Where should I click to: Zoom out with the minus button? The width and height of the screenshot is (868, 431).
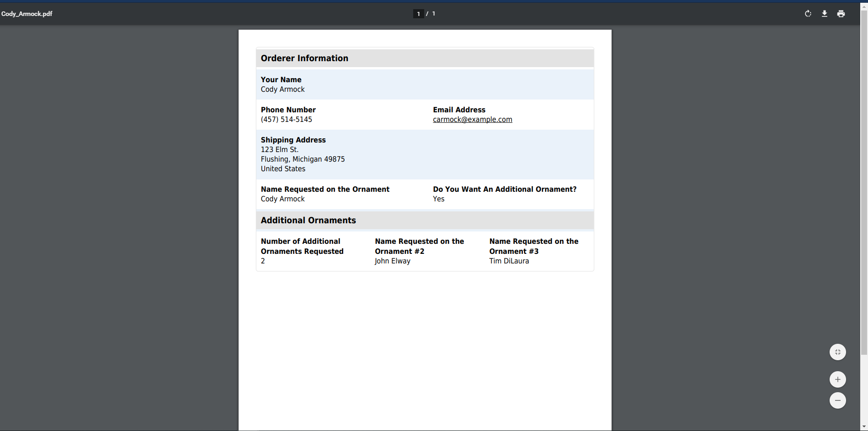pyautogui.click(x=837, y=400)
